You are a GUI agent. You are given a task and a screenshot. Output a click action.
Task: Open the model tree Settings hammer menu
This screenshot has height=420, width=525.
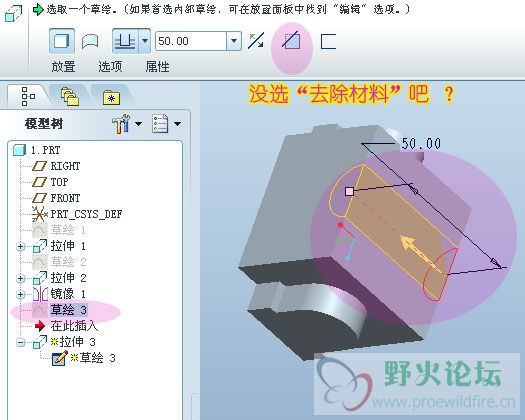(121, 124)
